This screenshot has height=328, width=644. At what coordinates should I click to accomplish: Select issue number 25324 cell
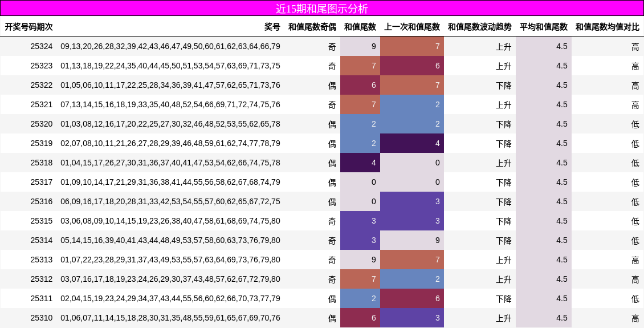point(41,46)
